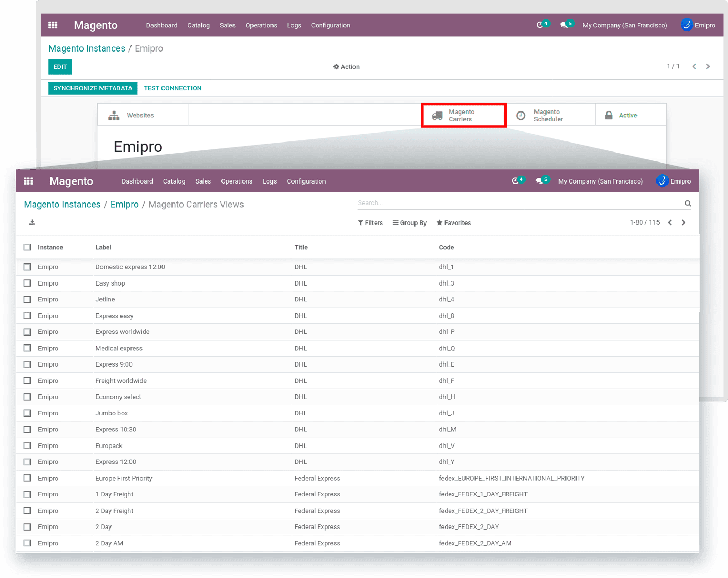Check the Jumbo box row
Screen dimensions: 728x578
point(27,413)
